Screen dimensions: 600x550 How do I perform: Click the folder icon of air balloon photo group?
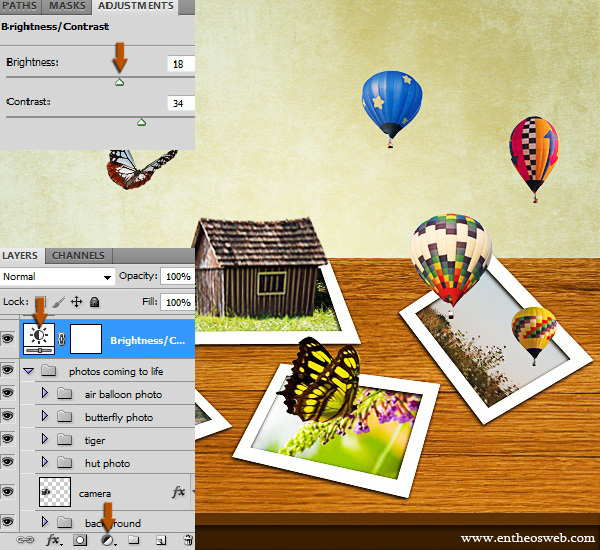point(65,393)
